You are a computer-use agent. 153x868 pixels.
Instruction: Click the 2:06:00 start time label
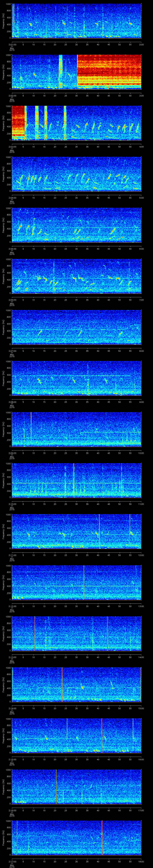tap(12, 300)
